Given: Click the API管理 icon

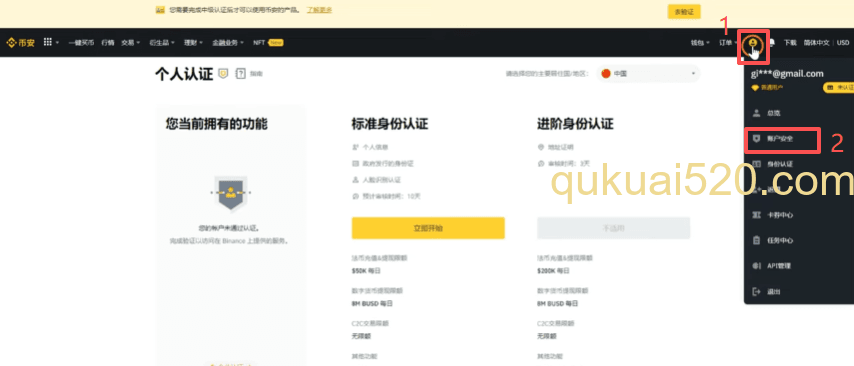Looking at the screenshot, I should click(756, 266).
